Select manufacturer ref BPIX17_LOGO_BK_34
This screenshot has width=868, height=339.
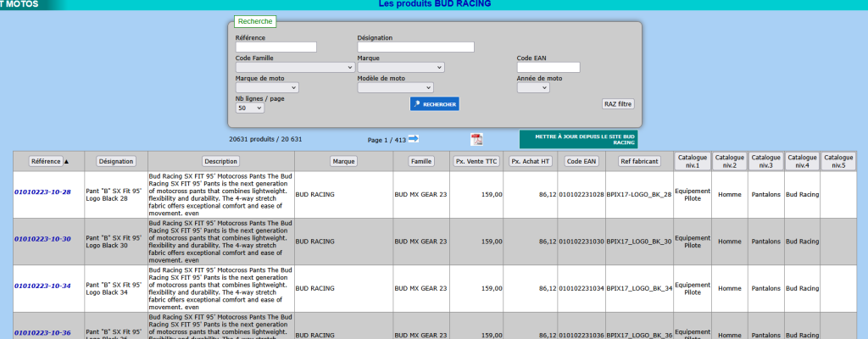coord(639,289)
